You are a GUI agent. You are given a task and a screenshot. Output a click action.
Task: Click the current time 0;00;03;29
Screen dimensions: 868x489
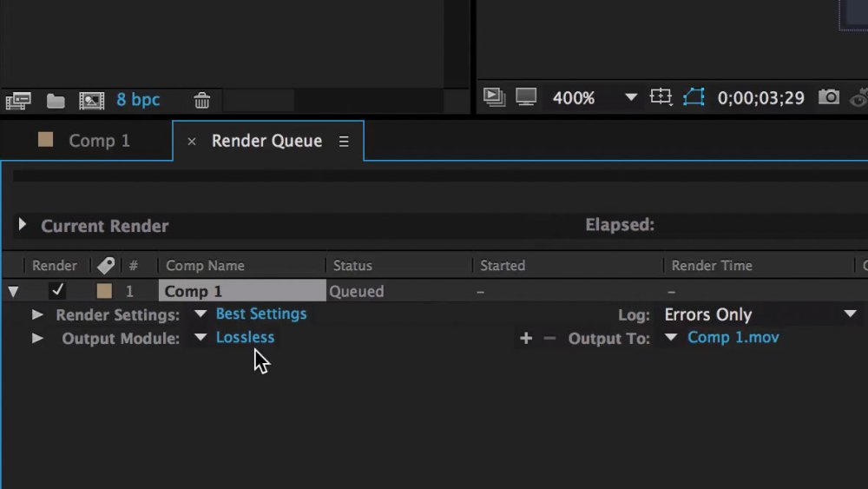tap(760, 98)
